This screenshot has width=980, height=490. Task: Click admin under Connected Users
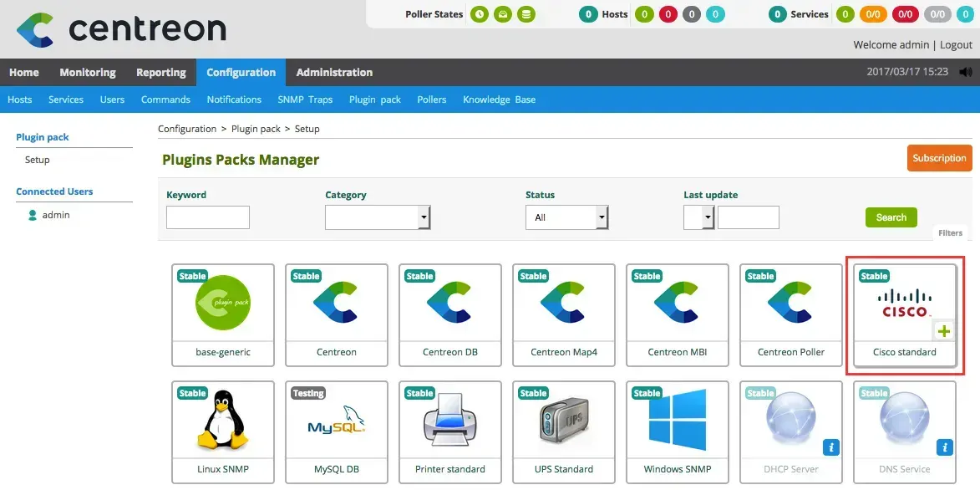pos(56,215)
